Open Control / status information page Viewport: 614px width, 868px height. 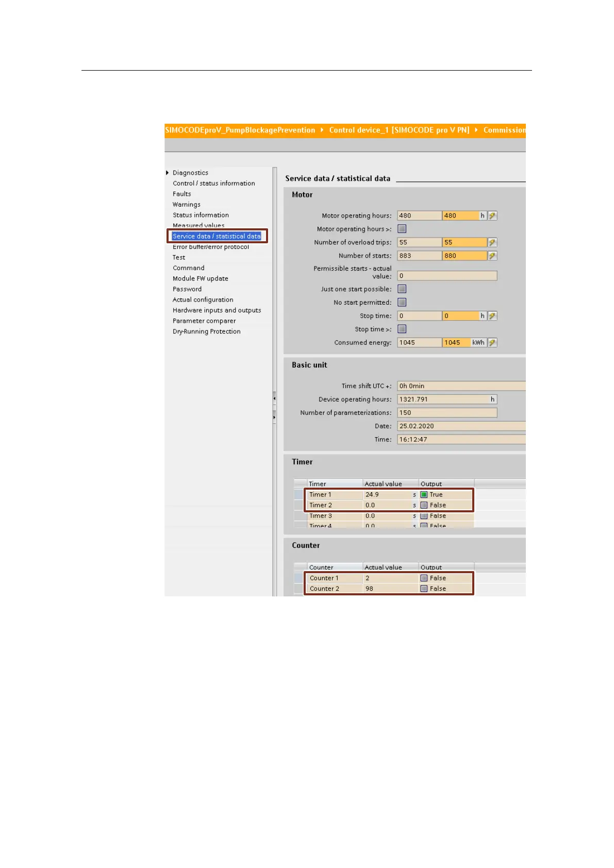click(x=213, y=183)
